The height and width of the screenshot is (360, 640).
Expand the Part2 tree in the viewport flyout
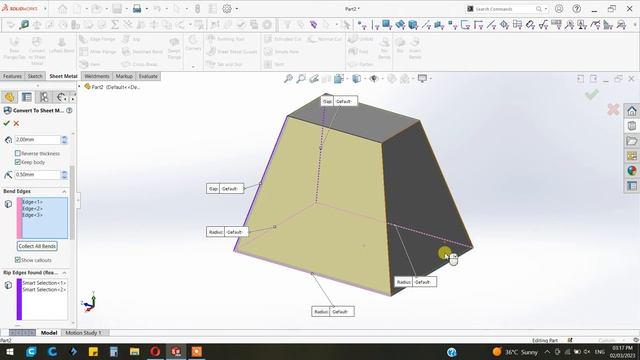80,87
